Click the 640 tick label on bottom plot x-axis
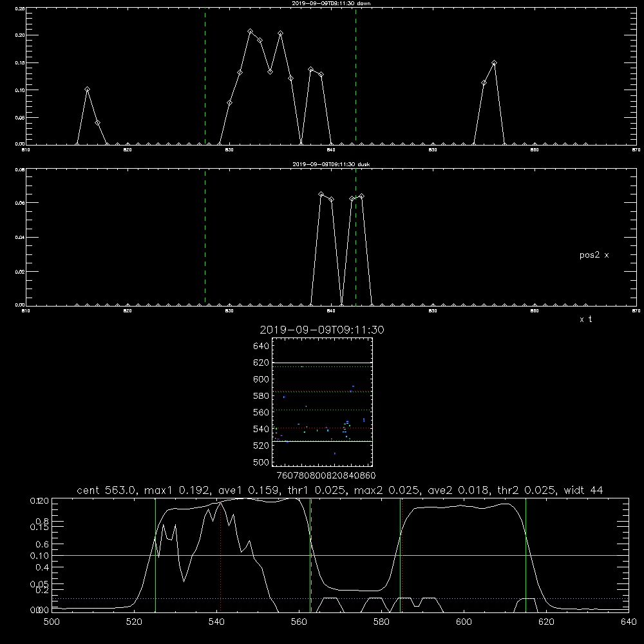The image size is (644, 644). click(x=629, y=622)
